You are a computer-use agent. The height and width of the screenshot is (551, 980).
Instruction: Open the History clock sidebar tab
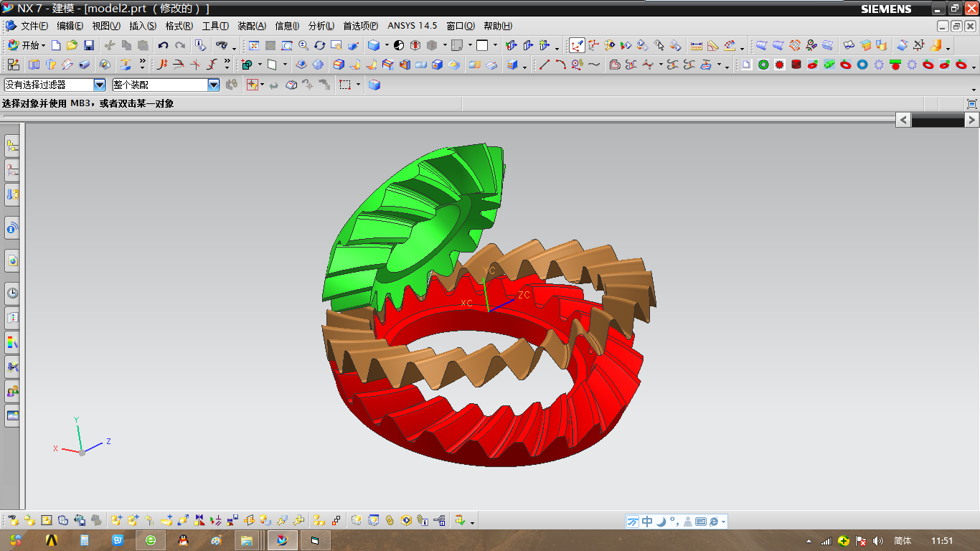tap(12, 293)
